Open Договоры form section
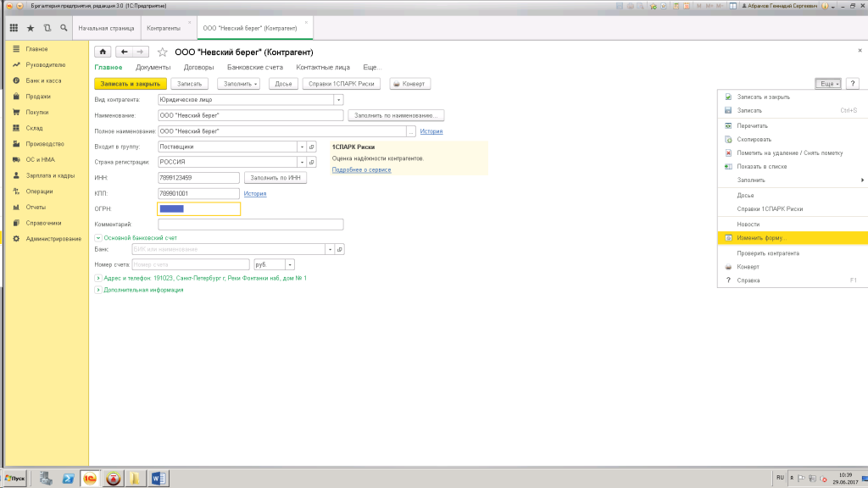Screen dimensions: 868x488 coord(198,68)
